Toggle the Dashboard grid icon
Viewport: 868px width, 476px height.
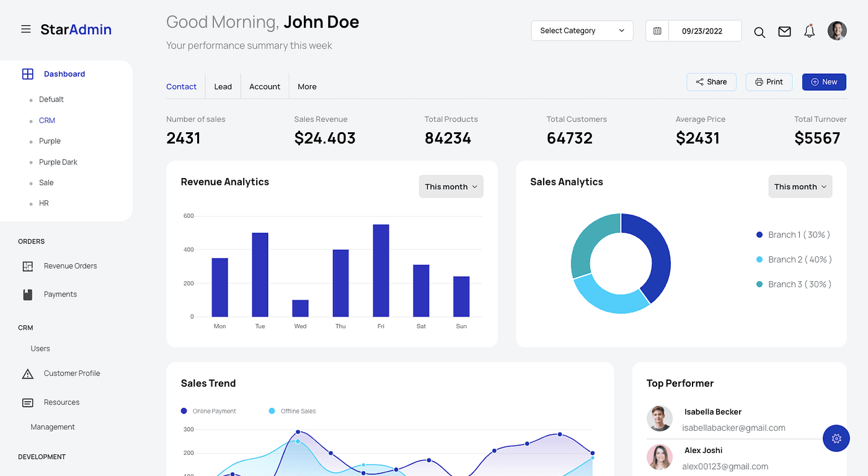point(28,73)
